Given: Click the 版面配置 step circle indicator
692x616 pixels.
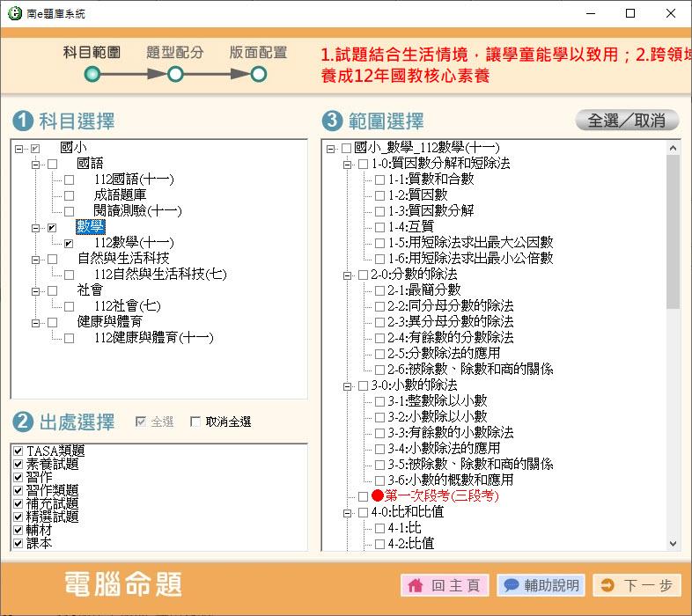Looking at the screenshot, I should 258,75.
